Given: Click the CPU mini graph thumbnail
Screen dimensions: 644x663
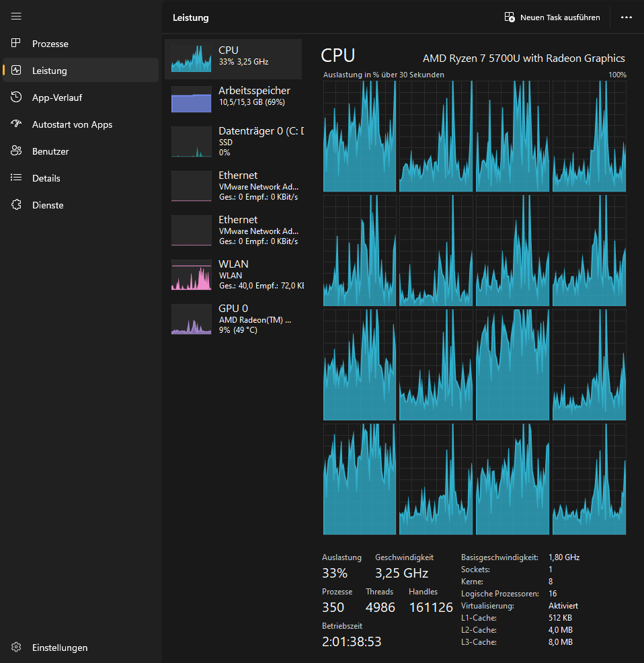Looking at the screenshot, I should click(191, 58).
